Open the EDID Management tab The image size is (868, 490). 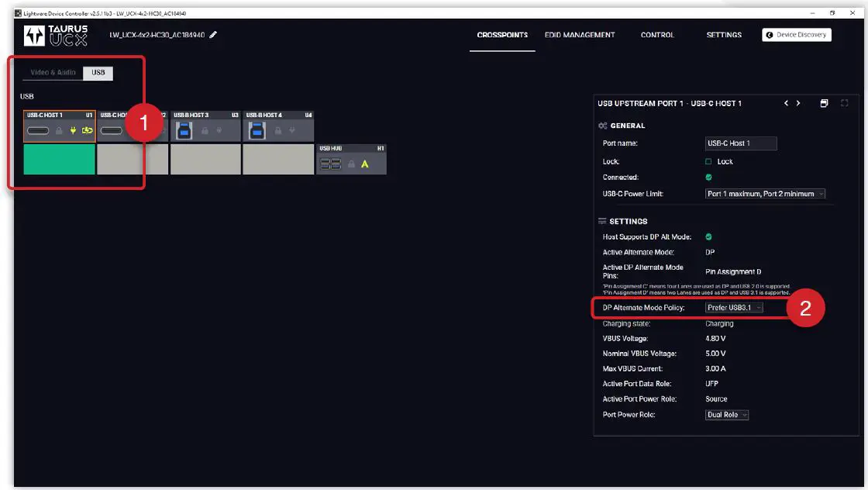tap(580, 35)
